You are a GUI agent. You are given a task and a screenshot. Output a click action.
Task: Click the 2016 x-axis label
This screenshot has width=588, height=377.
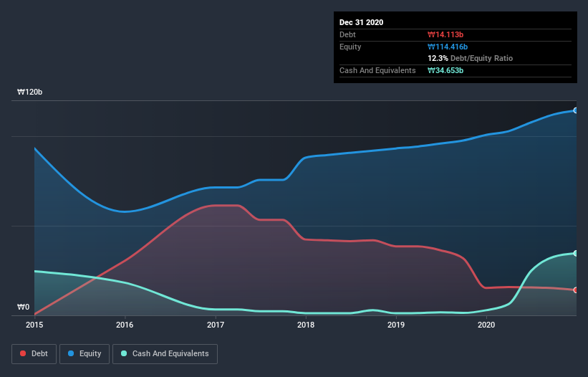tap(125, 325)
